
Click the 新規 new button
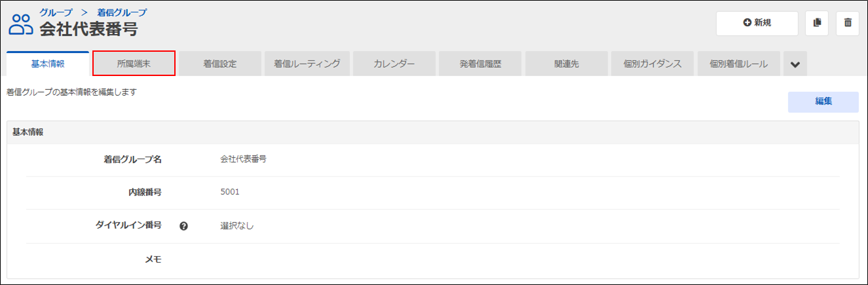click(x=757, y=23)
